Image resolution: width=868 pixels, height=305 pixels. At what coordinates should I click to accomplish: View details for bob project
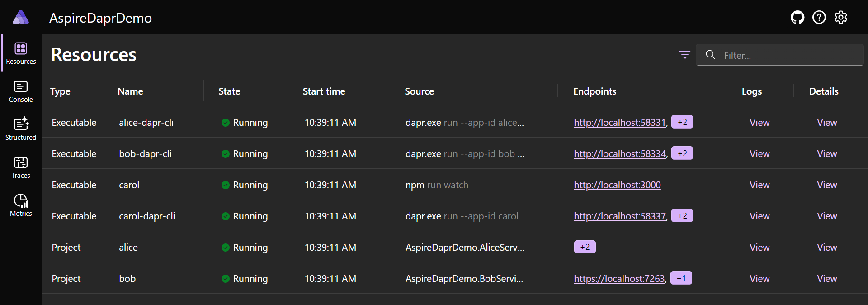tap(827, 279)
